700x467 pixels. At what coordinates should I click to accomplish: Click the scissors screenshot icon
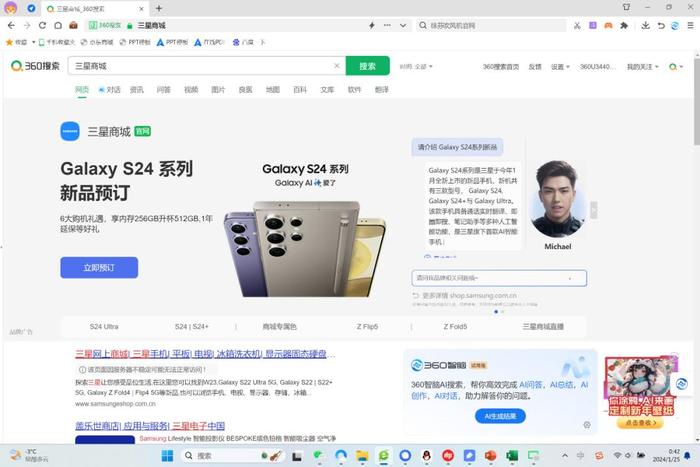pyautogui.click(x=577, y=25)
